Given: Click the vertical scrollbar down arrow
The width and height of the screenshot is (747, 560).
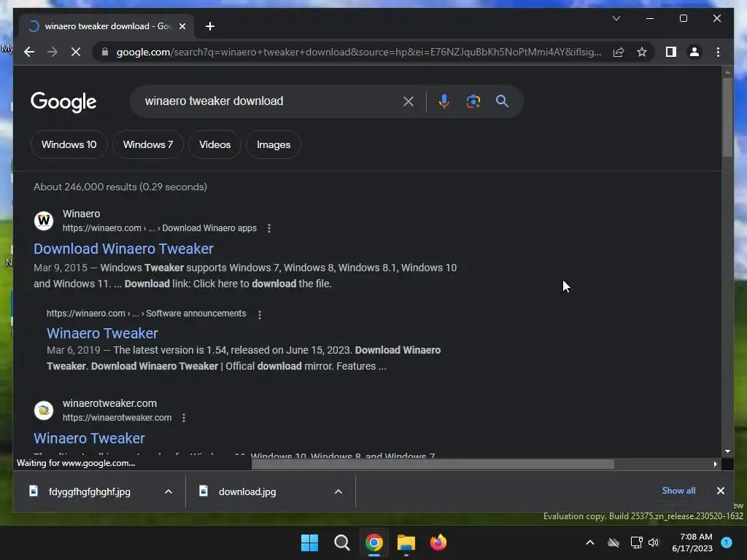Looking at the screenshot, I should [x=727, y=451].
